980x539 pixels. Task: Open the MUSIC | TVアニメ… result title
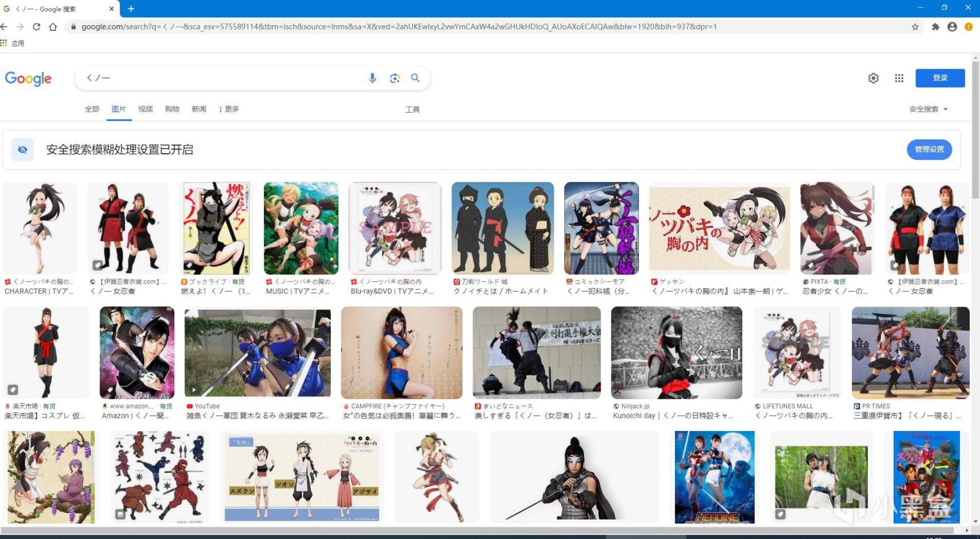(298, 292)
